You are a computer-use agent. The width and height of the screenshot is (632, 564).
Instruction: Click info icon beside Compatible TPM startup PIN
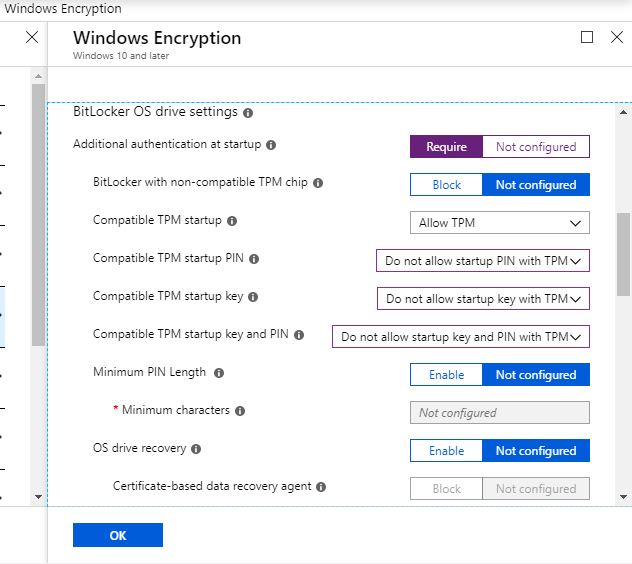(x=254, y=259)
